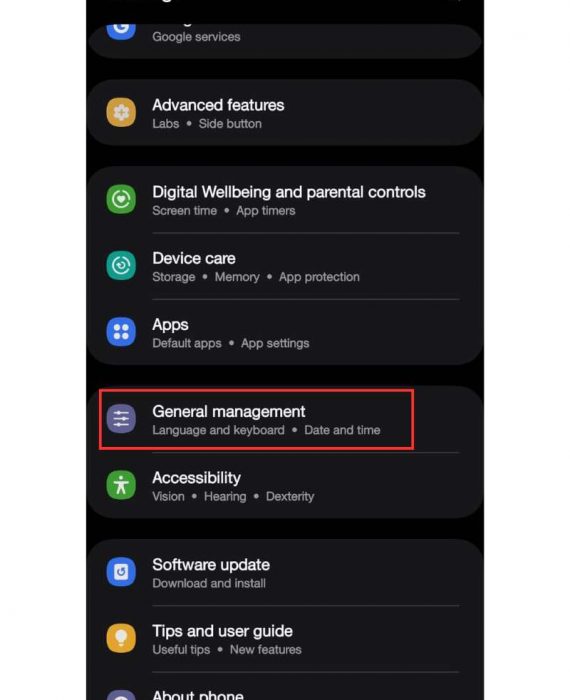Tap the Advanced features flower icon
Viewport: 570px width, 700px height.
pos(121,112)
